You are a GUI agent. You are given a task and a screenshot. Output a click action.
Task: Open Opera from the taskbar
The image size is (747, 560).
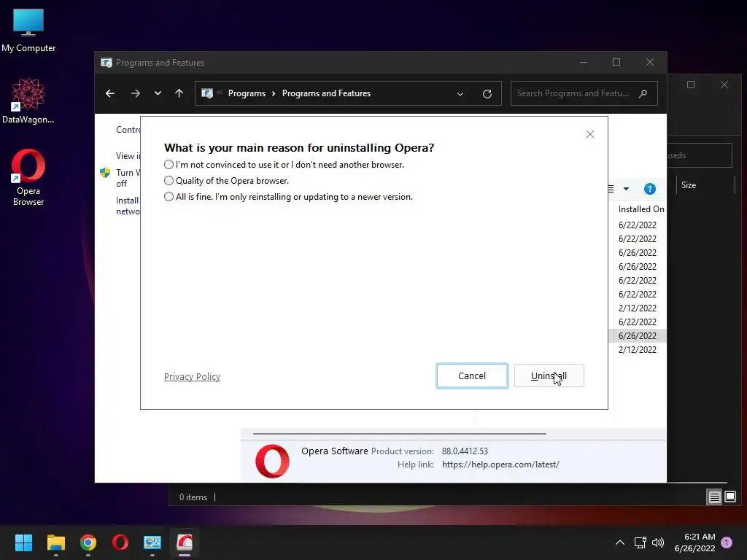pyautogui.click(x=120, y=542)
